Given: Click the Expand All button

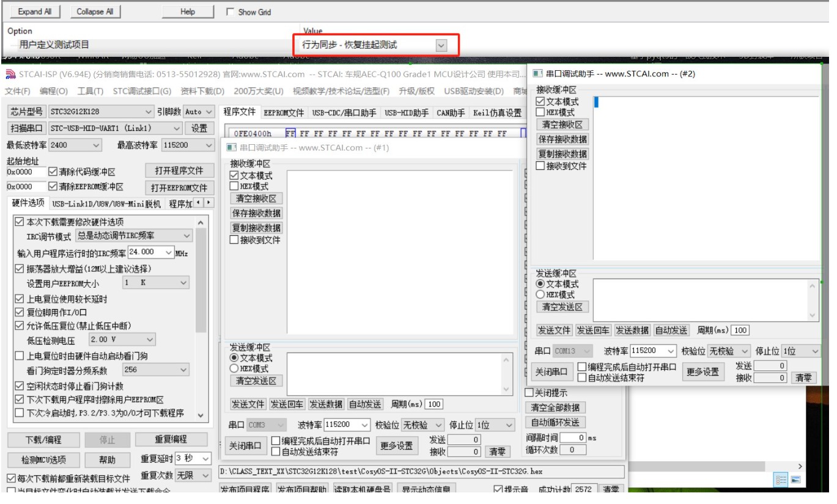Looking at the screenshot, I should [35, 12].
